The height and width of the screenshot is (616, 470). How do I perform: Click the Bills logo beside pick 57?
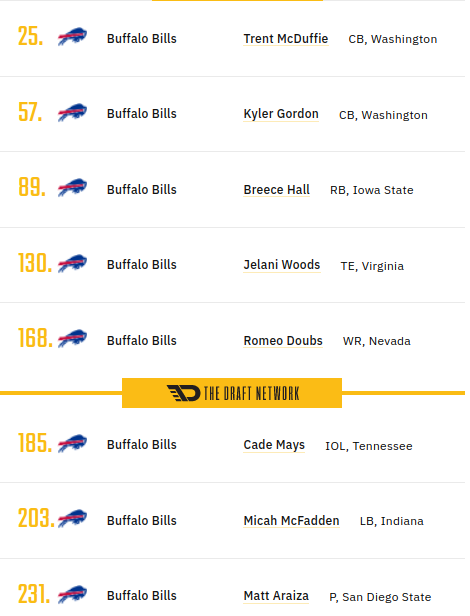(73, 113)
